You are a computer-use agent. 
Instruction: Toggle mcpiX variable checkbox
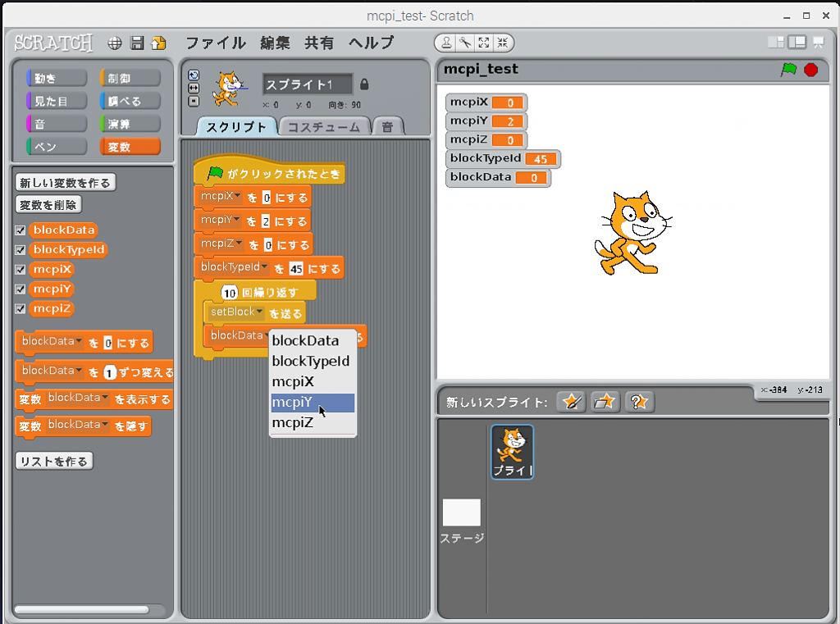[x=21, y=270]
